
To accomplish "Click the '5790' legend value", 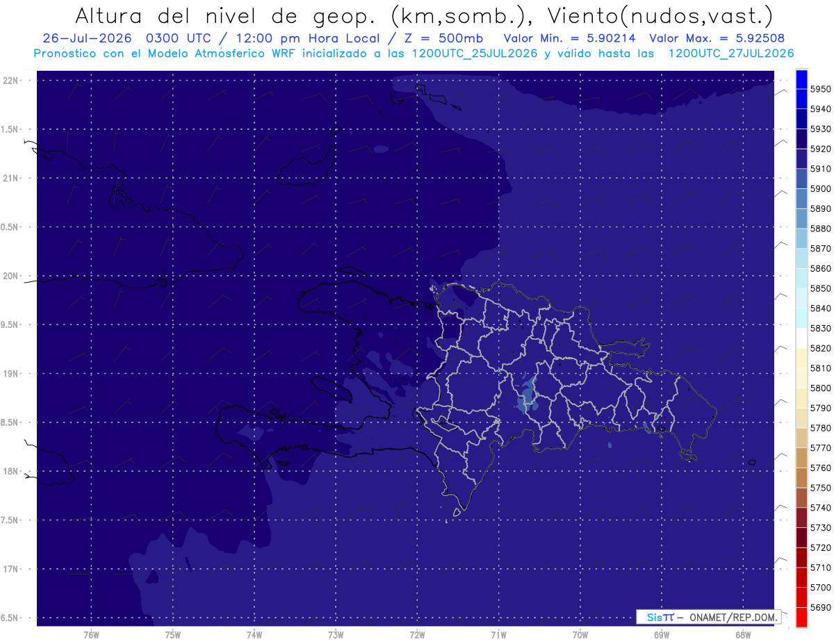I will 821,408.
